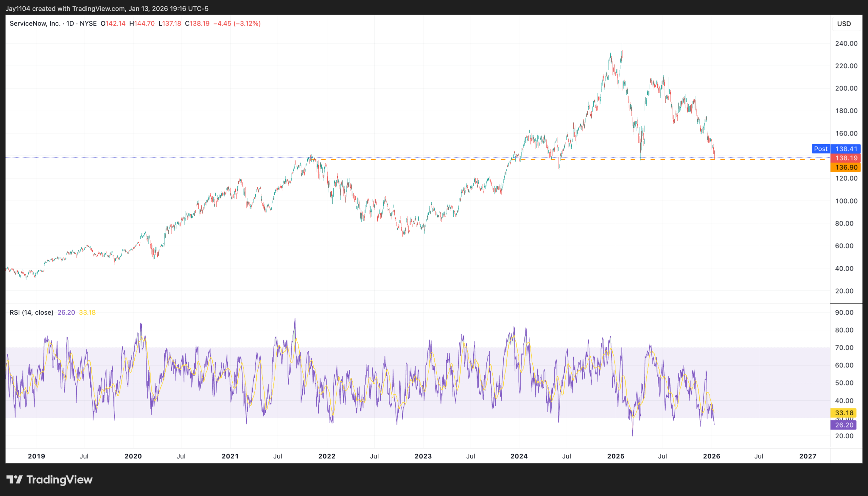Image resolution: width=868 pixels, height=496 pixels.
Task: Click the TradingView wordmark text
Action: (x=60, y=480)
